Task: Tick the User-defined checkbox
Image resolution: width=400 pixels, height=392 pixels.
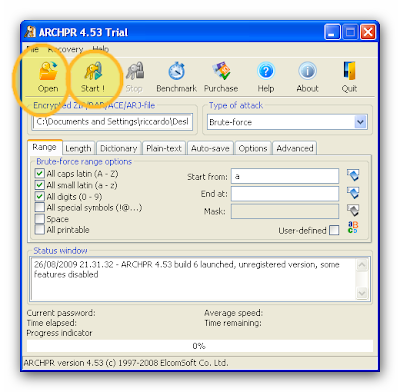Action: click(334, 230)
